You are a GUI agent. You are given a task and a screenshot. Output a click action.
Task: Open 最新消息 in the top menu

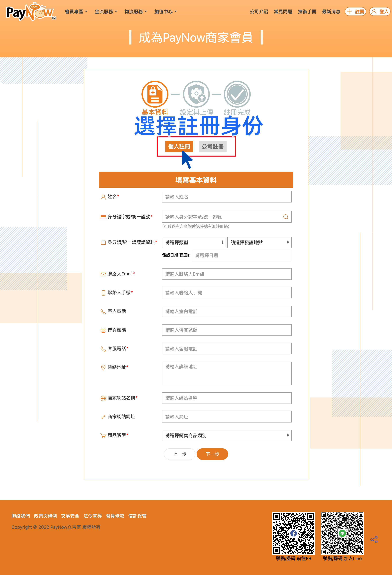(x=331, y=12)
